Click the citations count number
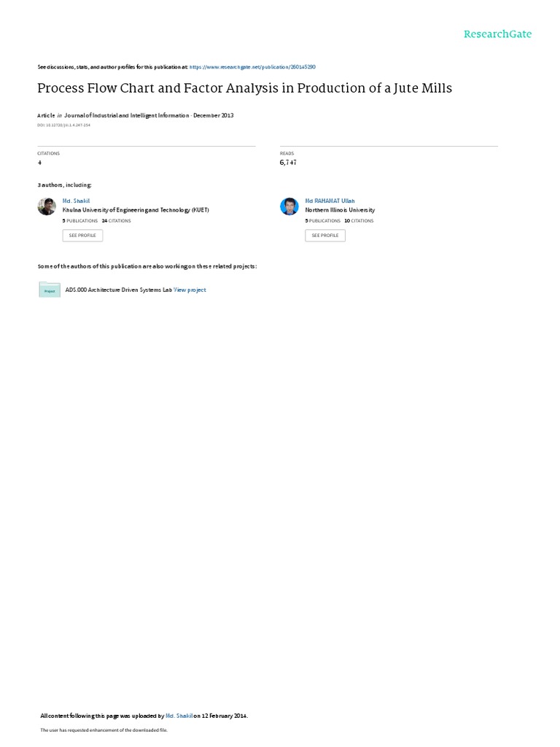 pos(39,163)
